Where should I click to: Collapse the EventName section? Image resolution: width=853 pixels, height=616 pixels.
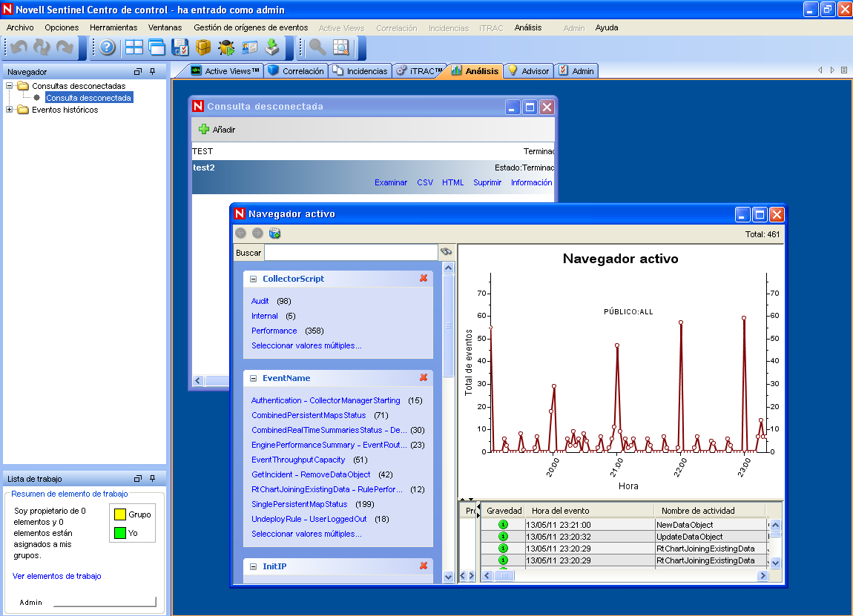253,378
